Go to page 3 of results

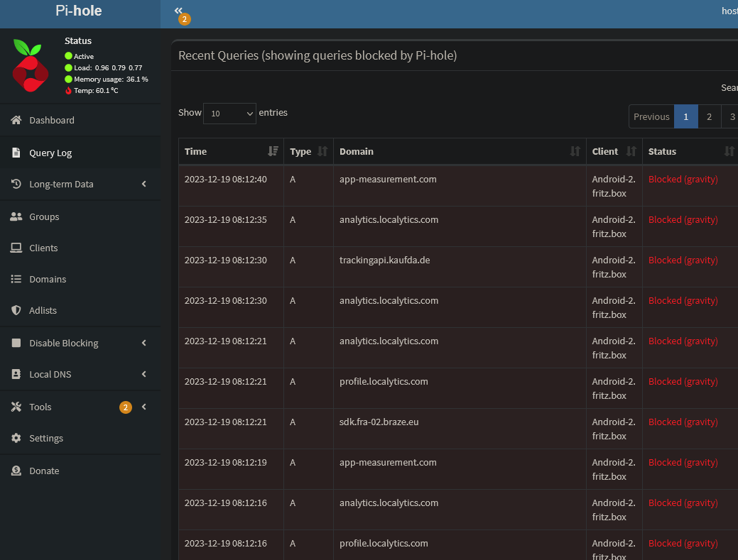pyautogui.click(x=732, y=116)
